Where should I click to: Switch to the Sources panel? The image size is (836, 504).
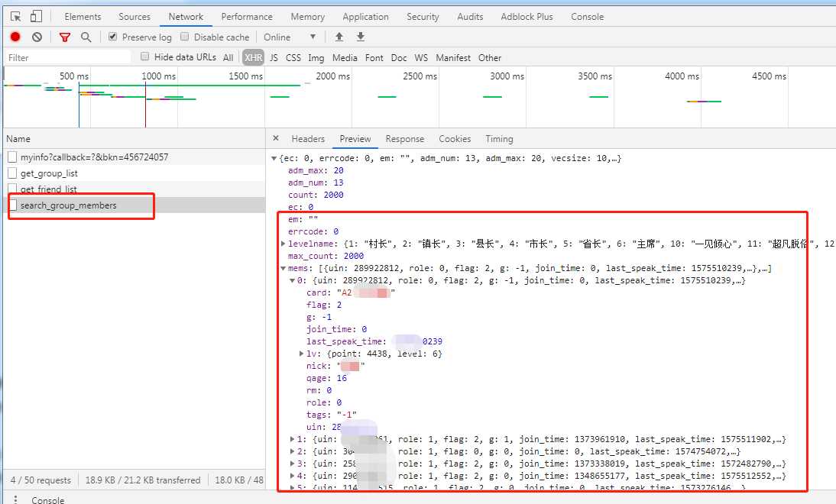point(134,17)
